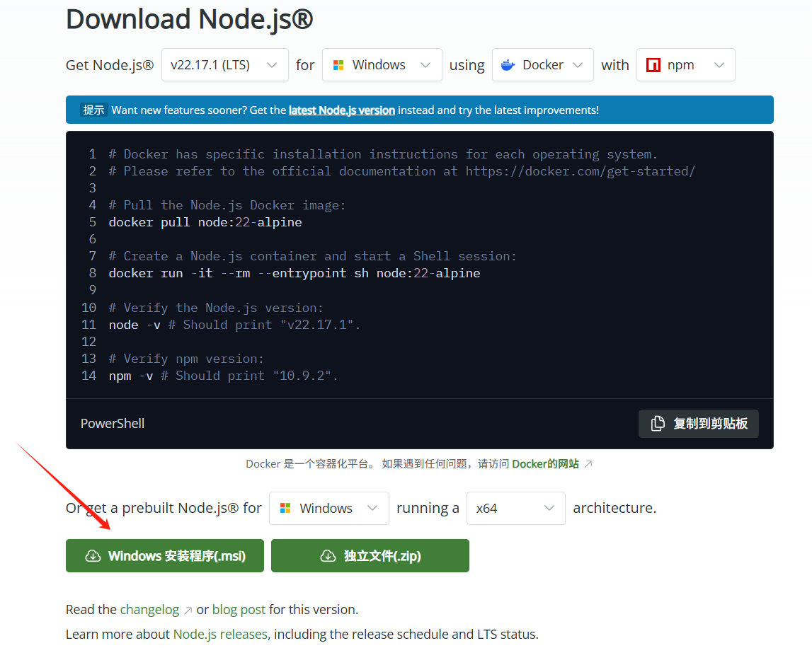The width and height of the screenshot is (812, 648).
Task: Click the cloud download icon on .msi button
Action: tap(93, 556)
